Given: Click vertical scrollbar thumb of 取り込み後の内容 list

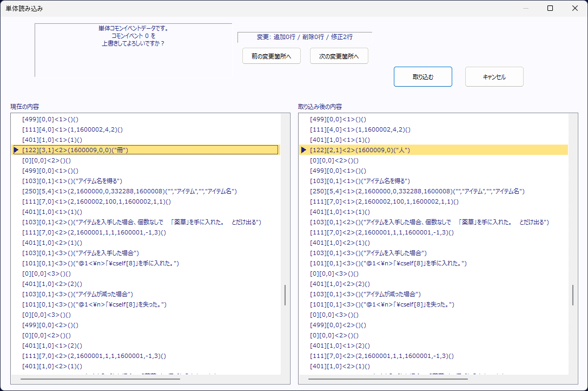Looking at the screenshot, I should tap(573, 295).
